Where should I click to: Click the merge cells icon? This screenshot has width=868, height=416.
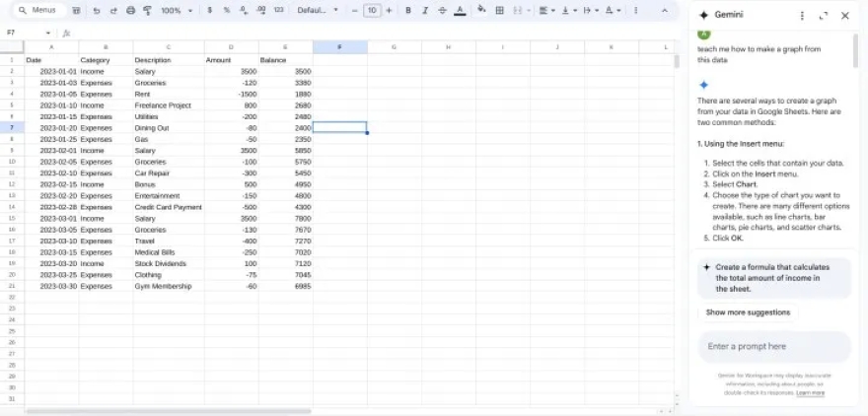(518, 11)
